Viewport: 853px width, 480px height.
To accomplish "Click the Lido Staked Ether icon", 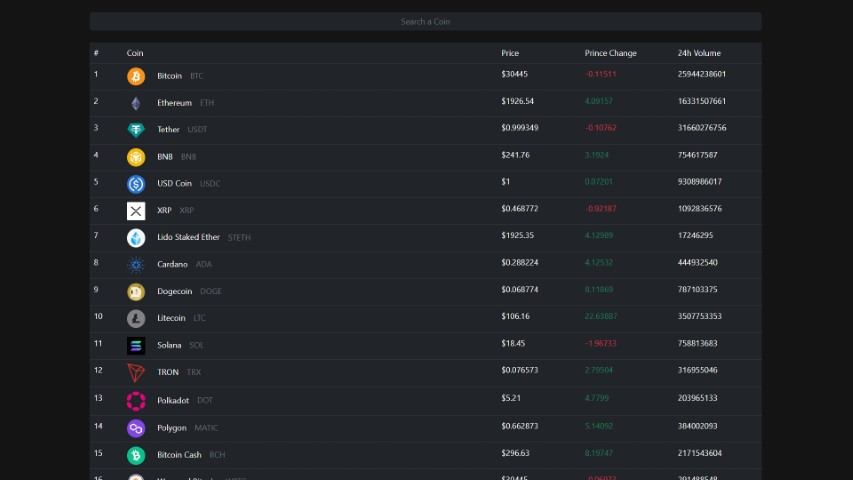I will click(136, 238).
